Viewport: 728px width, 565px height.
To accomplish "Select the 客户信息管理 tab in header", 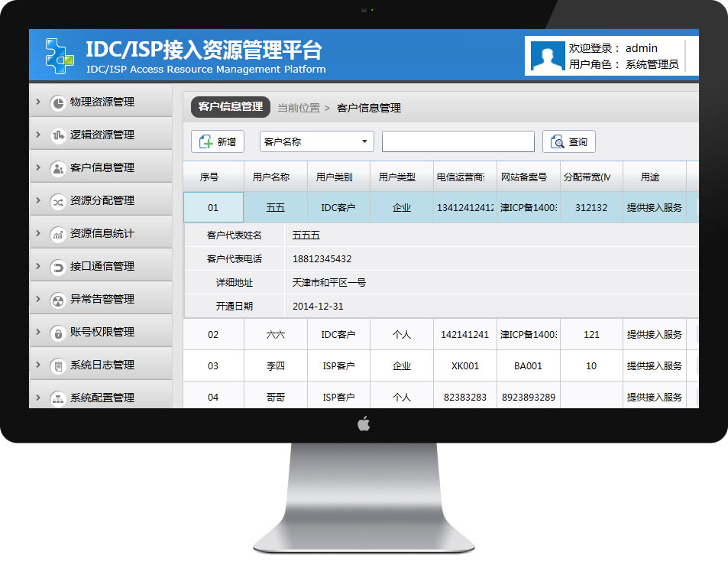I will coord(230,107).
